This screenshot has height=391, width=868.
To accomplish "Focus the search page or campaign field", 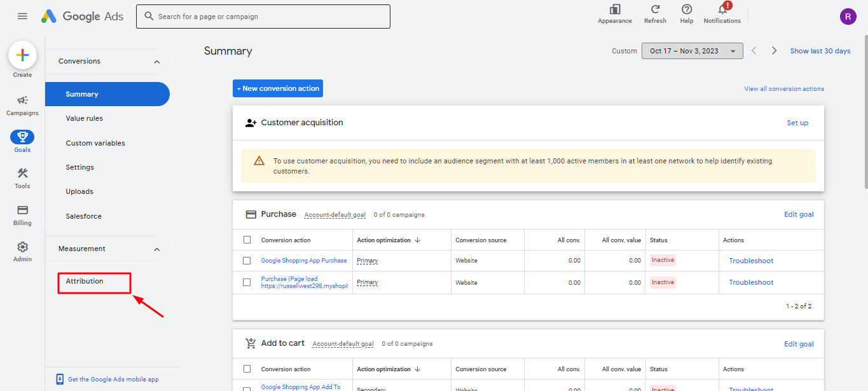I will point(263,17).
